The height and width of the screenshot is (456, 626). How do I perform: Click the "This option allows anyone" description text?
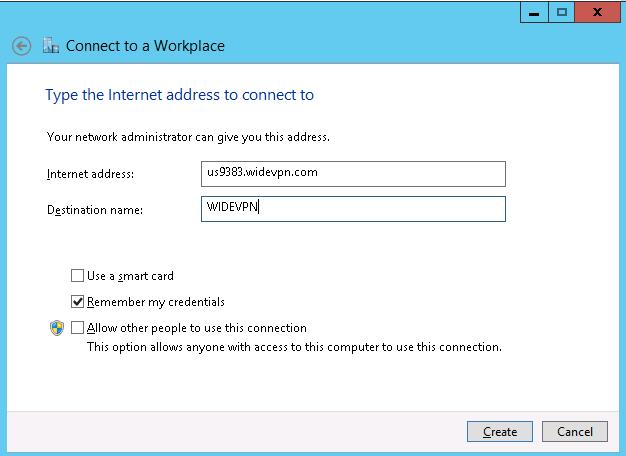tap(294, 348)
